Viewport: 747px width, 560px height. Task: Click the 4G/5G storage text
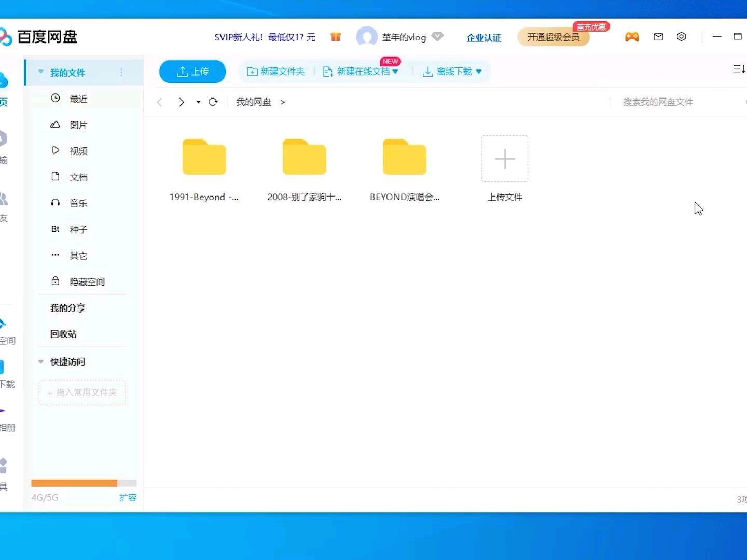(x=45, y=498)
